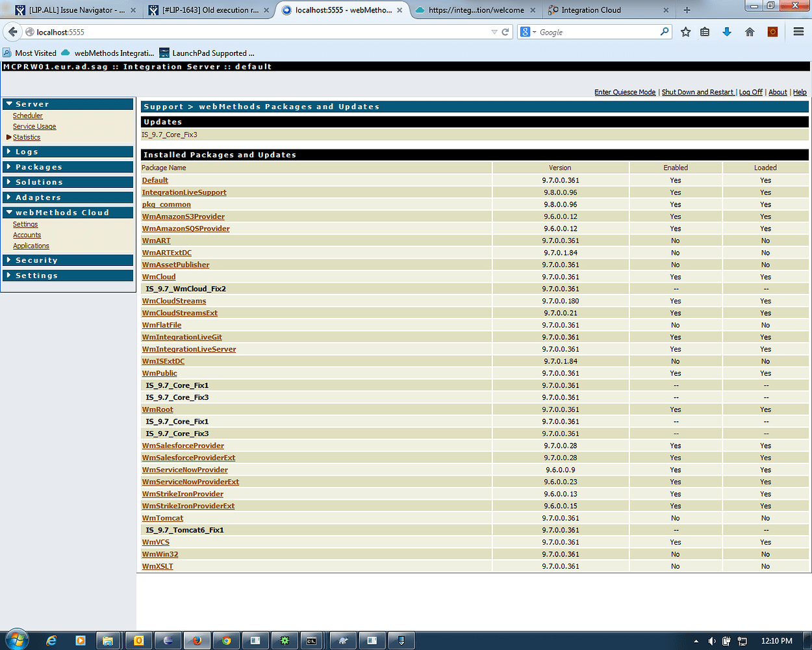Click the green gear taskbar icon
This screenshot has height=650, width=812.
(x=285, y=640)
